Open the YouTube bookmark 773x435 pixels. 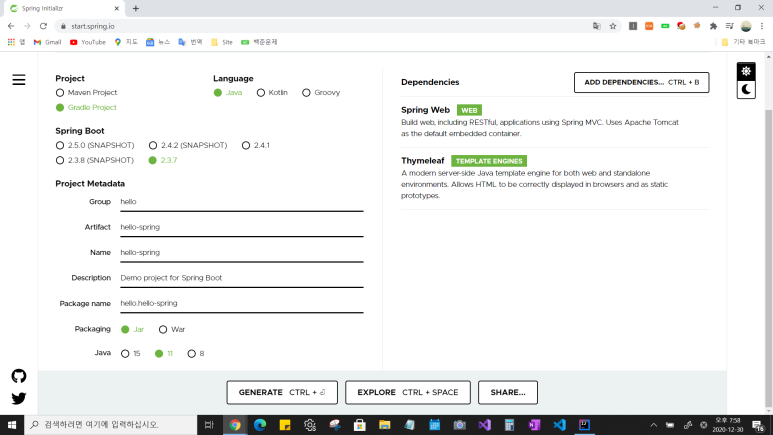pos(88,42)
